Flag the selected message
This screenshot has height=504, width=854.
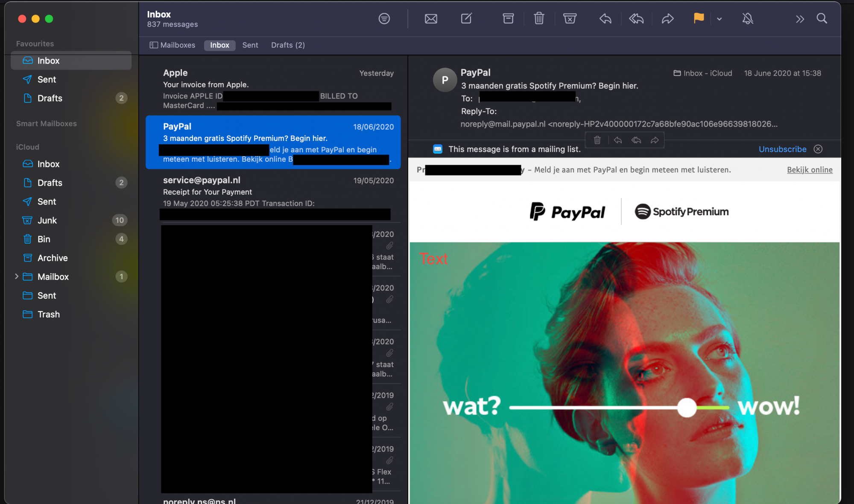click(699, 18)
